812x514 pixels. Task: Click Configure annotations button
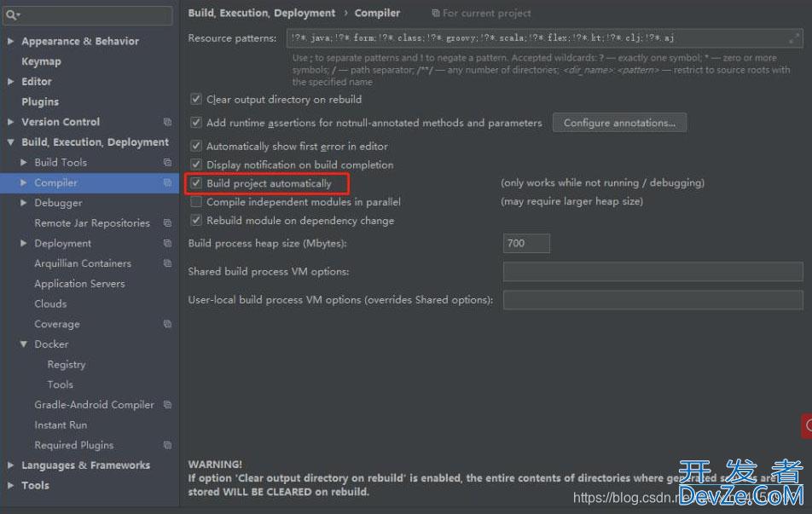pos(619,123)
